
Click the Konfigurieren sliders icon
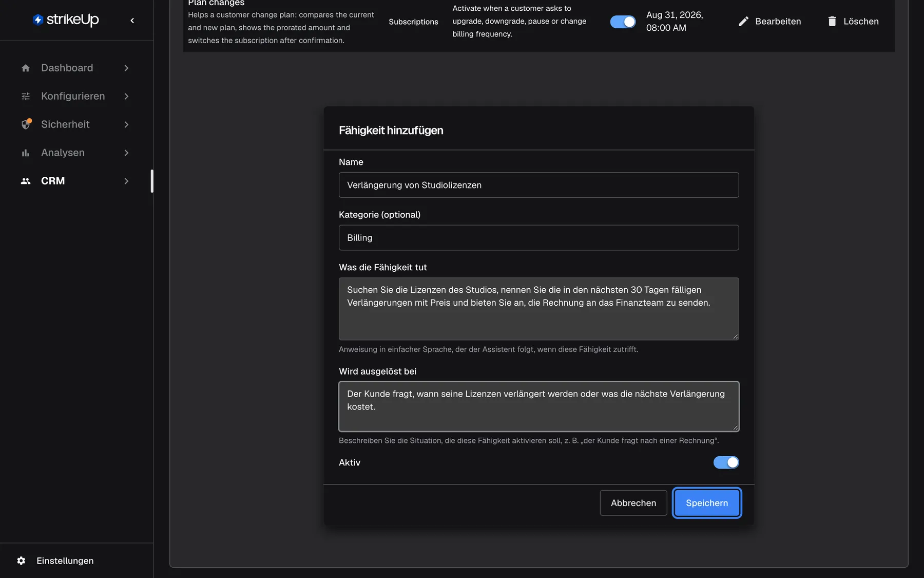tap(26, 96)
